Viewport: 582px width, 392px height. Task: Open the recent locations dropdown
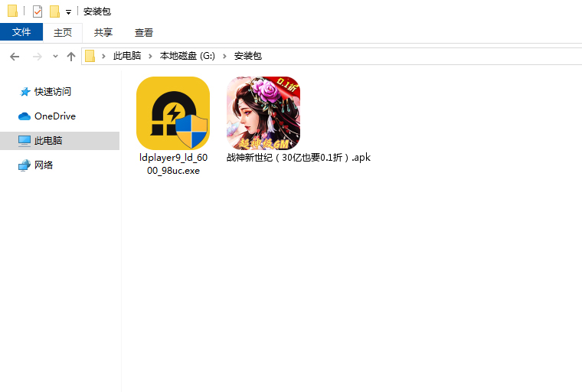(x=55, y=57)
